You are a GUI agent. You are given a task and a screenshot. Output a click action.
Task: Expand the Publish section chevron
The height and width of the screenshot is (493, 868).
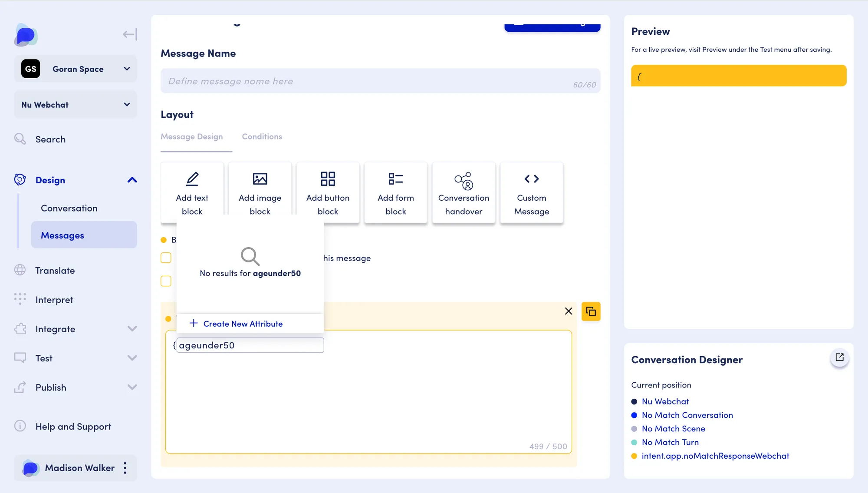132,387
